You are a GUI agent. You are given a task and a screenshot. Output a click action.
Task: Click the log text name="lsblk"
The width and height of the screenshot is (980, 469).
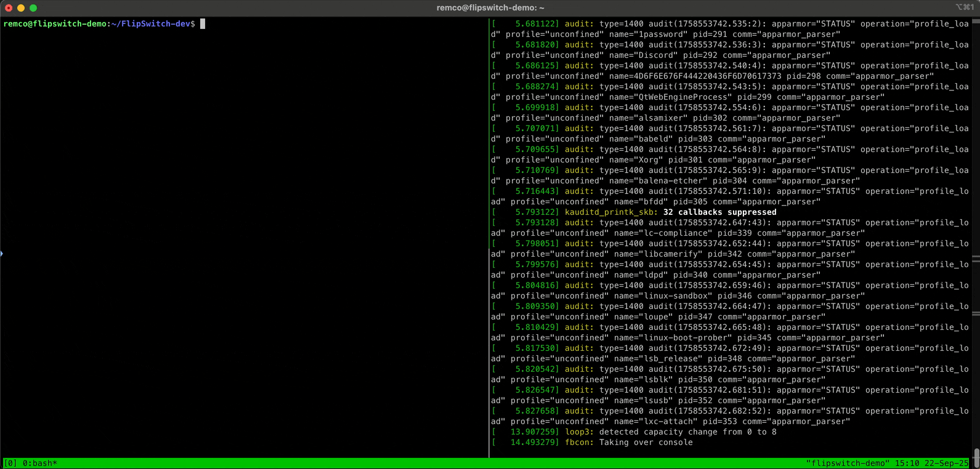pyautogui.click(x=644, y=380)
